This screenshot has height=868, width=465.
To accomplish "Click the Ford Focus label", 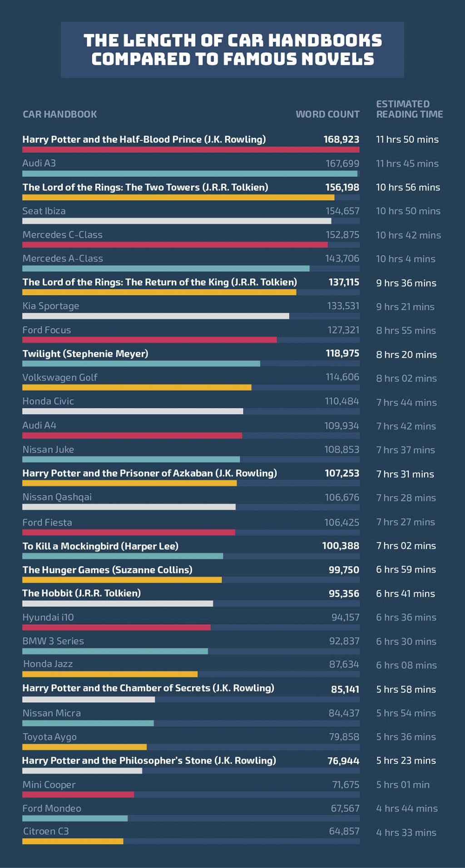I will click(x=47, y=330).
